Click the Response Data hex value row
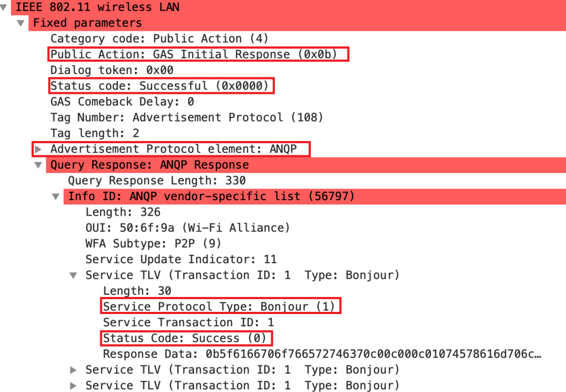This screenshot has width=566, height=392. pyautogui.click(x=321, y=354)
